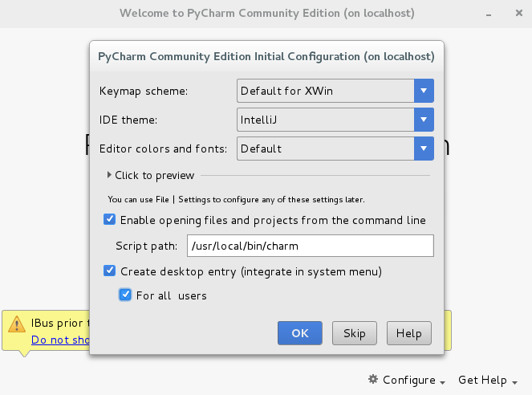Click the IDE theme label
The width and height of the screenshot is (532, 395).
click(x=128, y=120)
